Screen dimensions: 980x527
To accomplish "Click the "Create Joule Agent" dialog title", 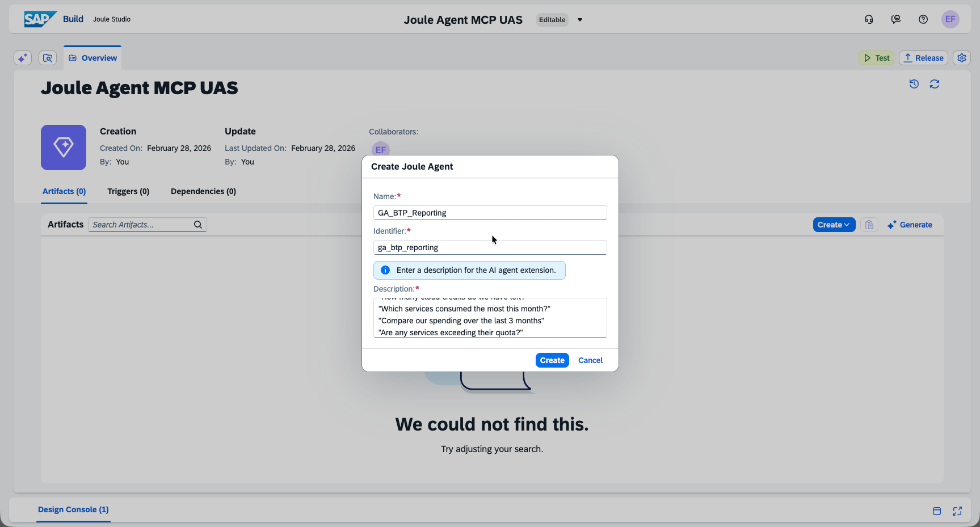I will (x=412, y=166).
